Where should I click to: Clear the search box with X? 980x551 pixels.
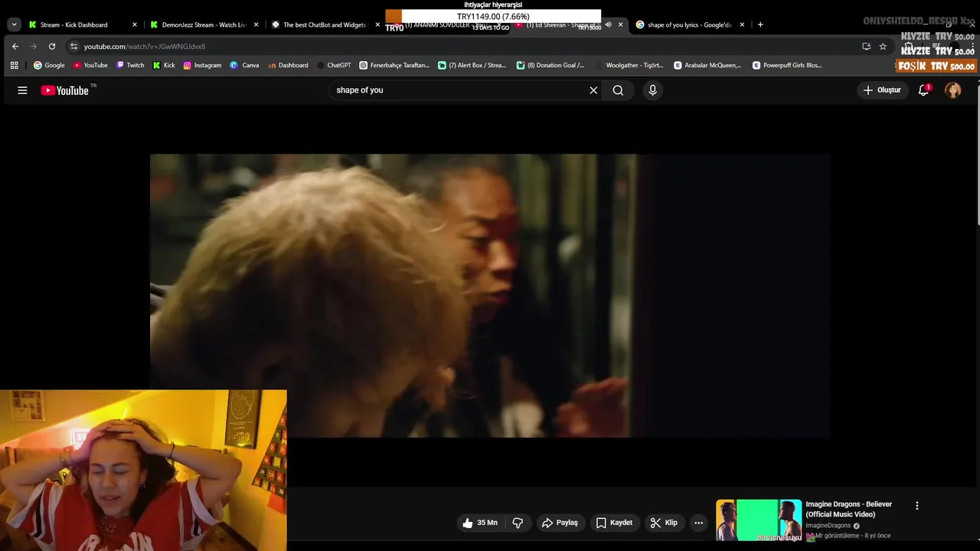click(593, 90)
